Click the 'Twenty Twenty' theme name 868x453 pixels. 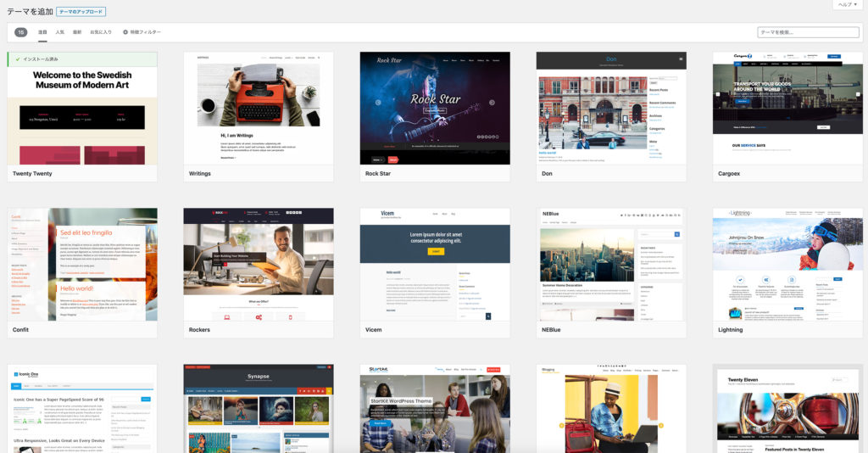click(32, 173)
